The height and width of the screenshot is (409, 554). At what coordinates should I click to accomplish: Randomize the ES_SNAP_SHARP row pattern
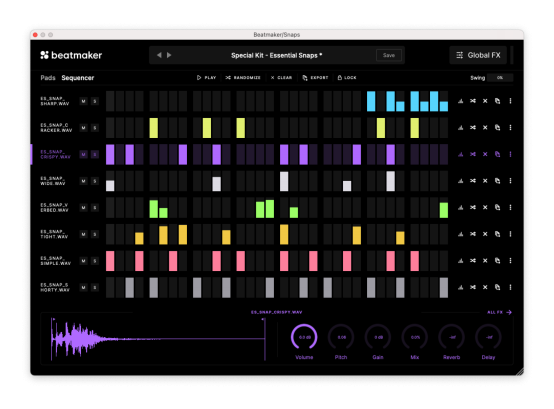pyautogui.click(x=473, y=101)
